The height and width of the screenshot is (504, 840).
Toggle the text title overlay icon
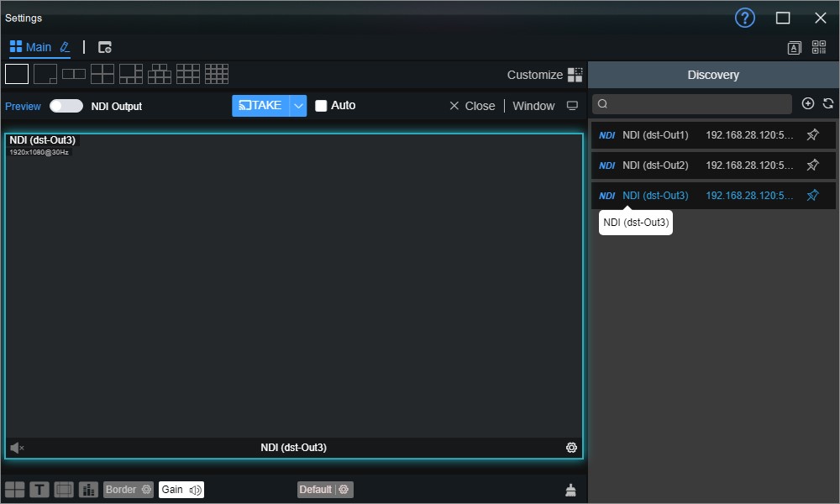39,490
